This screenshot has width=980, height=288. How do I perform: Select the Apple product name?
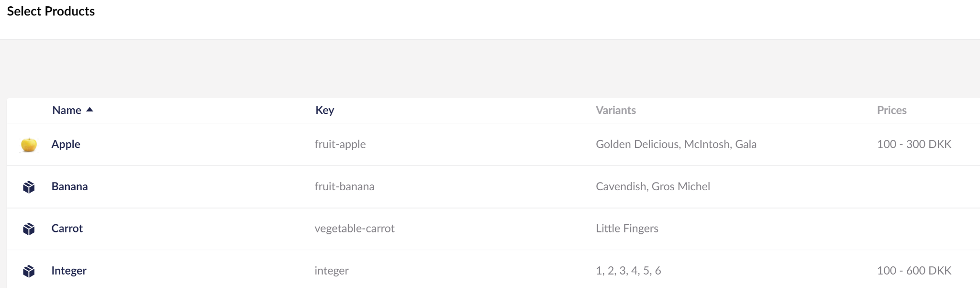pos(66,144)
